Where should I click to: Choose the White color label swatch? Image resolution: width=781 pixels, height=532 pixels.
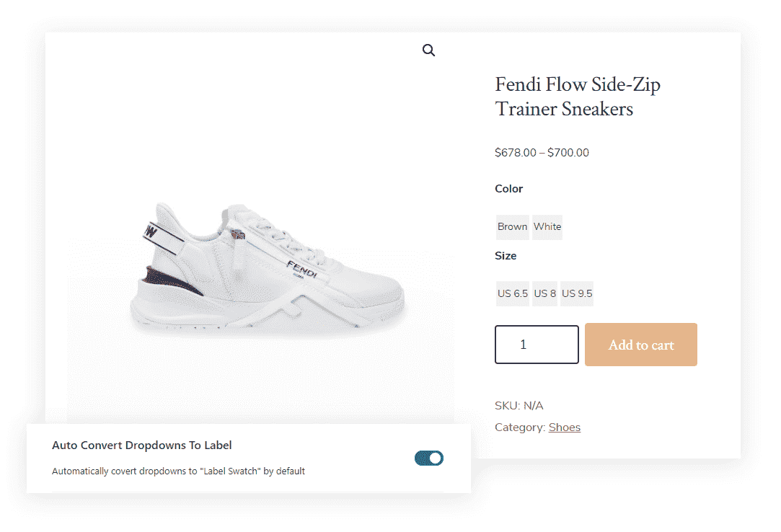point(547,227)
